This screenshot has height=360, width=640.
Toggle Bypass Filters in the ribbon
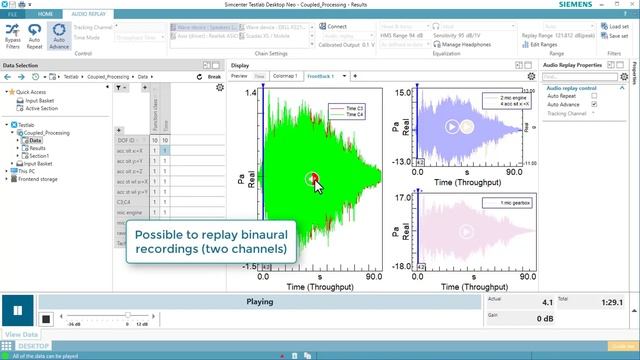[x=13, y=36]
